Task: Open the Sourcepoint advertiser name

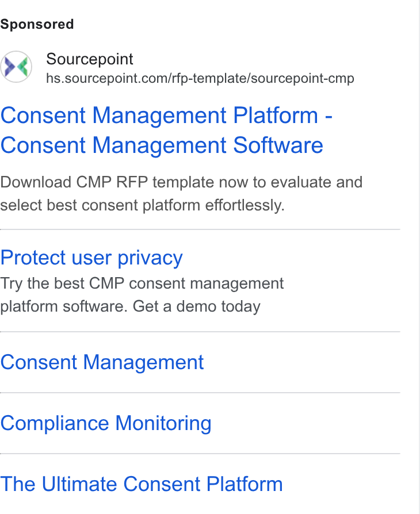Action: tap(90, 59)
